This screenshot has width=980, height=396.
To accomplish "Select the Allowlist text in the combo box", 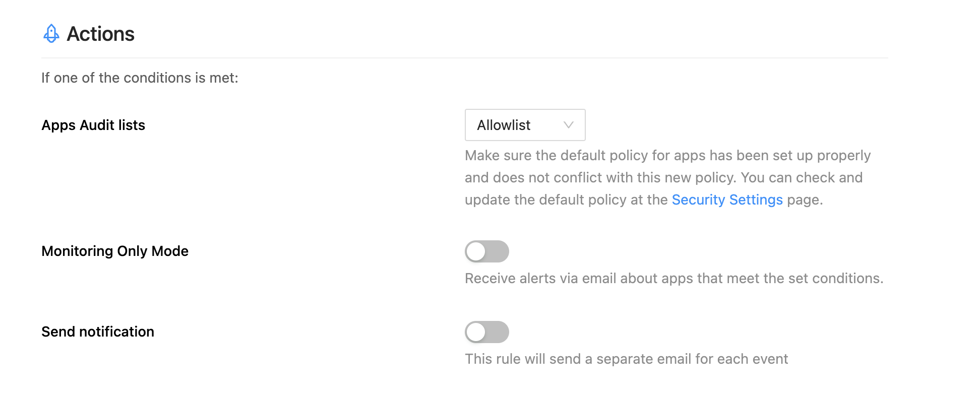I will click(504, 125).
